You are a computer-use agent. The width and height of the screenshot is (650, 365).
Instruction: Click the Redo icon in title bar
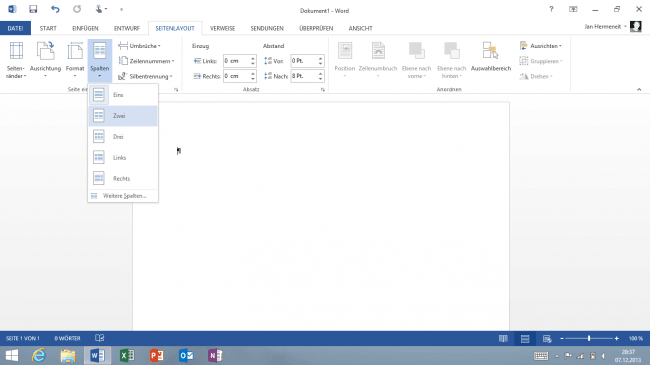click(77, 9)
